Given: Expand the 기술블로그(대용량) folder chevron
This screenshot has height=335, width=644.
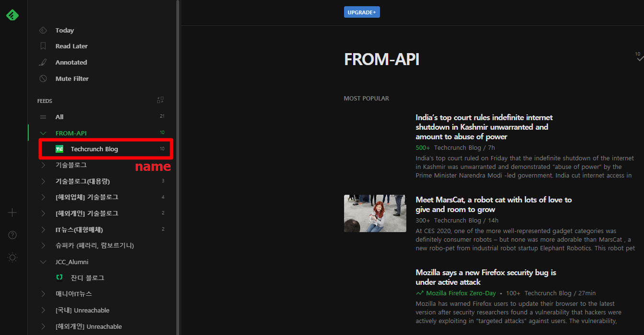Looking at the screenshot, I should 43,181.
